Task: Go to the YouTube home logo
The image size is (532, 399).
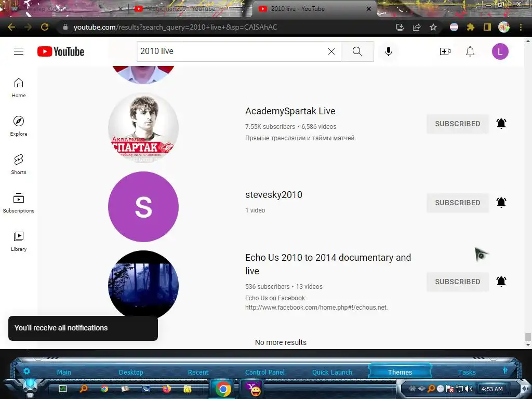Action: click(x=61, y=51)
